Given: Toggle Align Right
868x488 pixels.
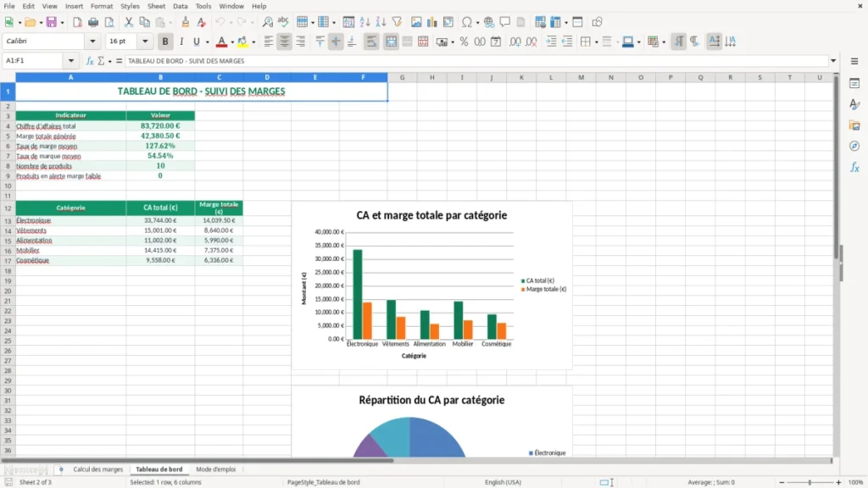Looking at the screenshot, I should 301,42.
